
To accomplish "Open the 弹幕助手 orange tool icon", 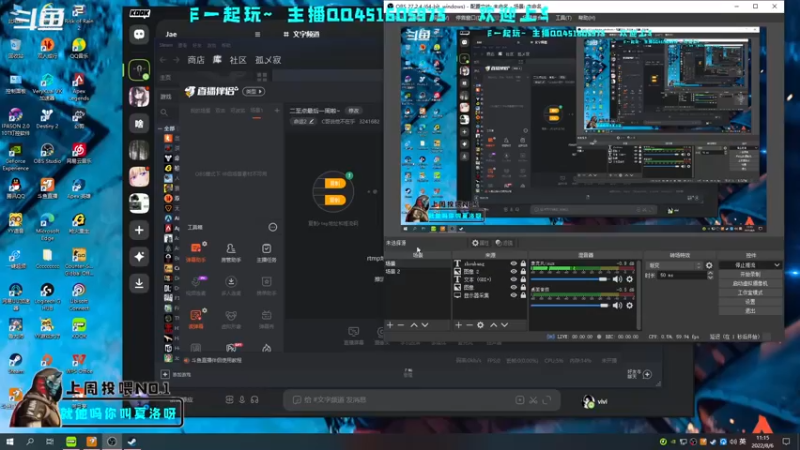I will click(x=196, y=253).
